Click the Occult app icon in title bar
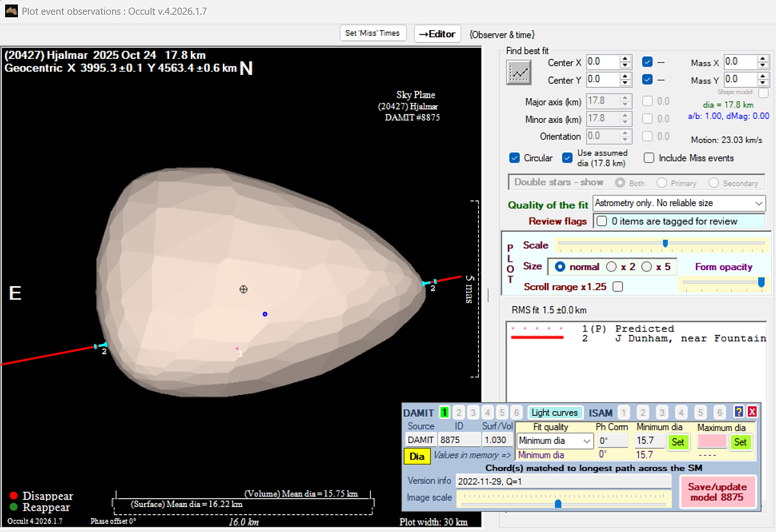This screenshot has height=532, width=776. pyautogui.click(x=11, y=12)
